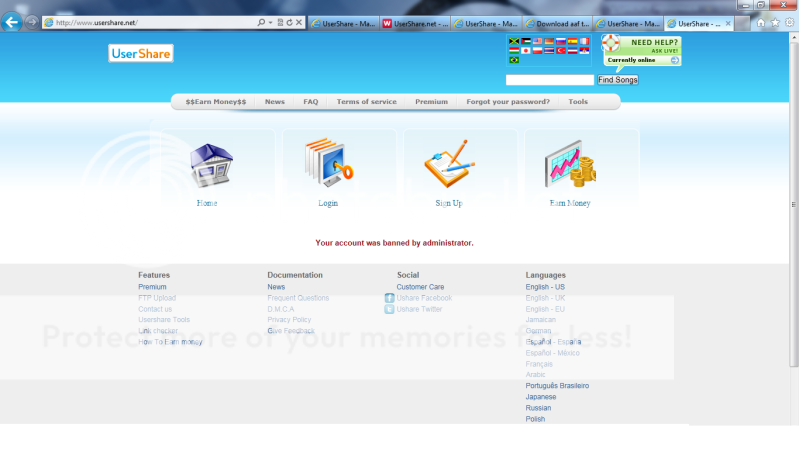Click the song search text field
This screenshot has height=449, width=799.
pos(550,80)
